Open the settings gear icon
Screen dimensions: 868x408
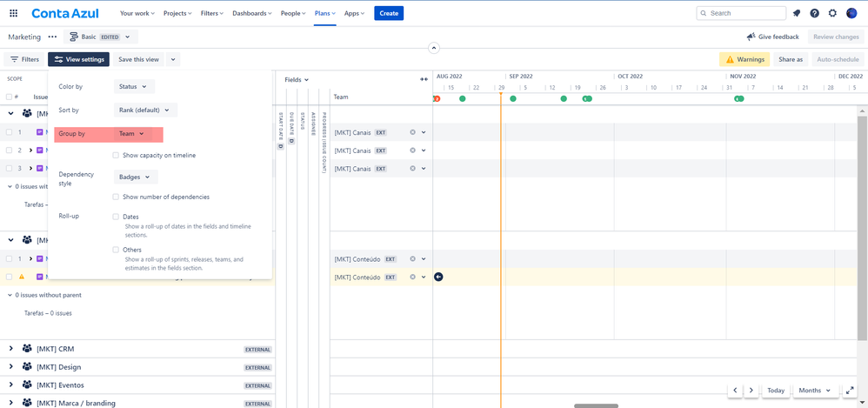832,13
